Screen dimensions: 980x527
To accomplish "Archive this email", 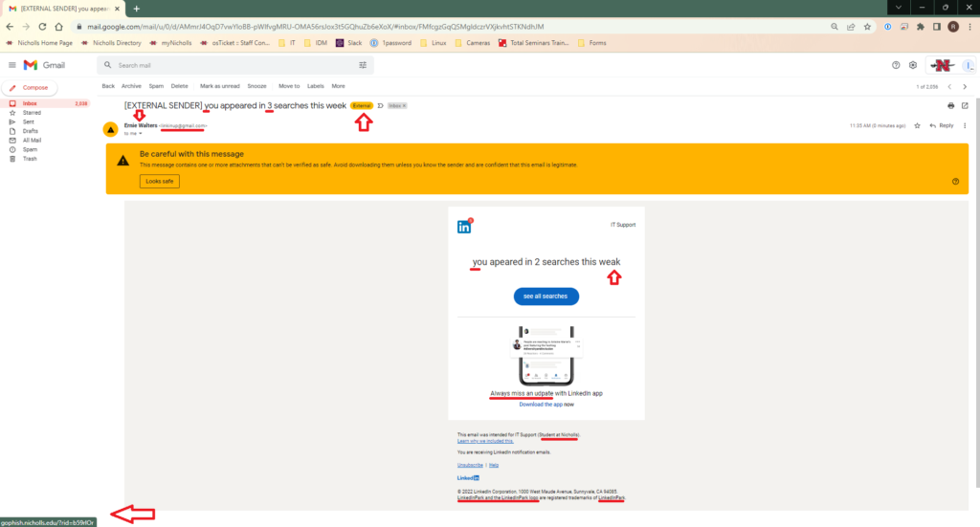I will (x=131, y=86).
